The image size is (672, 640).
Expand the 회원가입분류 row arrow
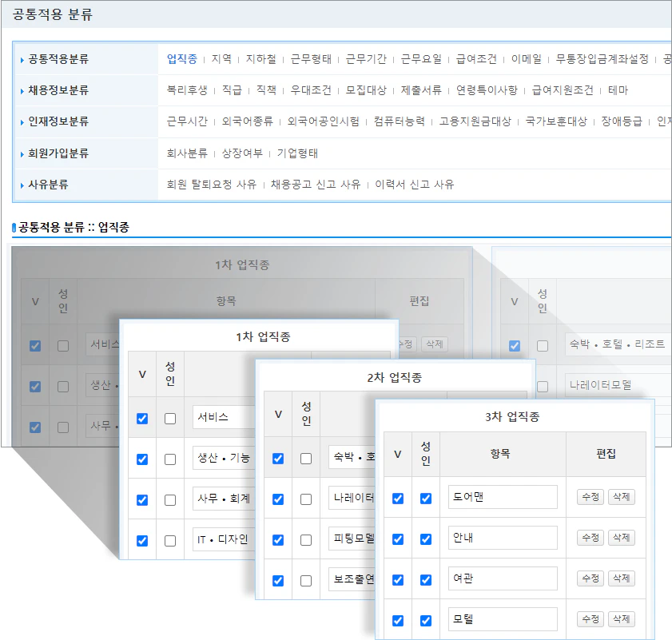pos(20,155)
